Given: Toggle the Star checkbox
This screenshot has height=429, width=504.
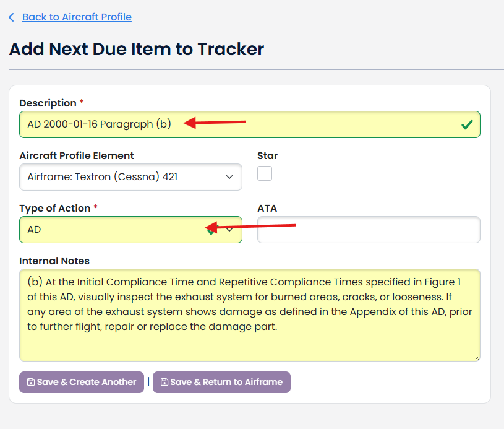Looking at the screenshot, I should tap(265, 173).
